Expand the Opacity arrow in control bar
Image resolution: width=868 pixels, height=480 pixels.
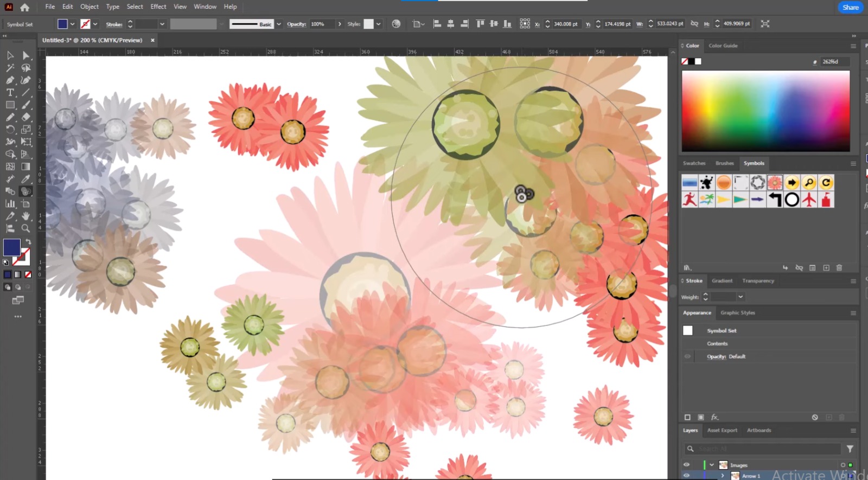[340, 24]
